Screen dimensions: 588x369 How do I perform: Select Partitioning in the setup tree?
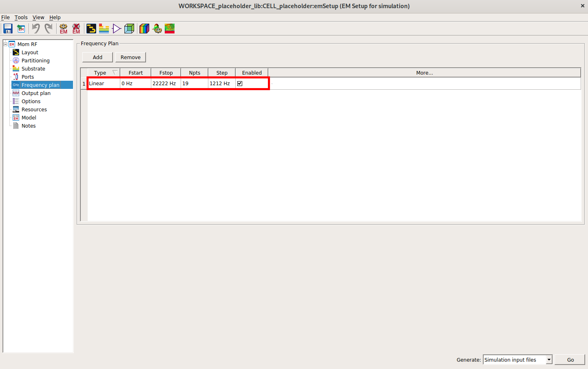pos(35,60)
